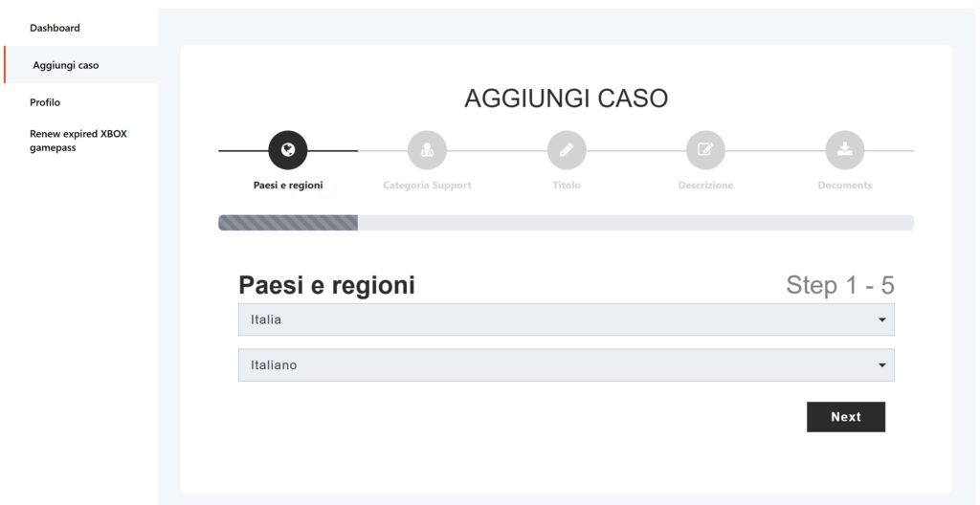Click the Titolo step label
980x505 pixels.
(x=567, y=186)
